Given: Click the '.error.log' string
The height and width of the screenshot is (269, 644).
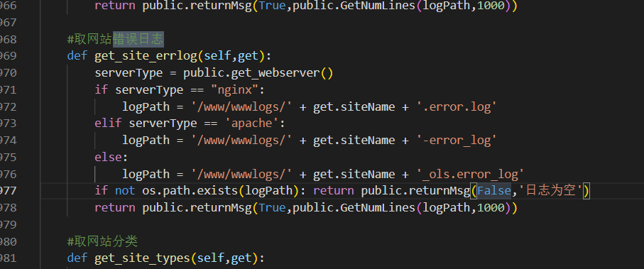Looking at the screenshot, I should pyautogui.click(x=457, y=106).
